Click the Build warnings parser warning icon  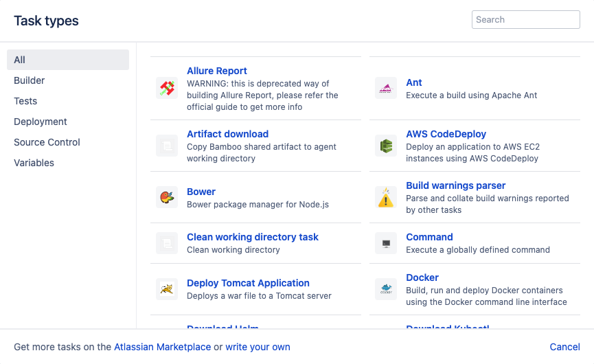tap(386, 197)
